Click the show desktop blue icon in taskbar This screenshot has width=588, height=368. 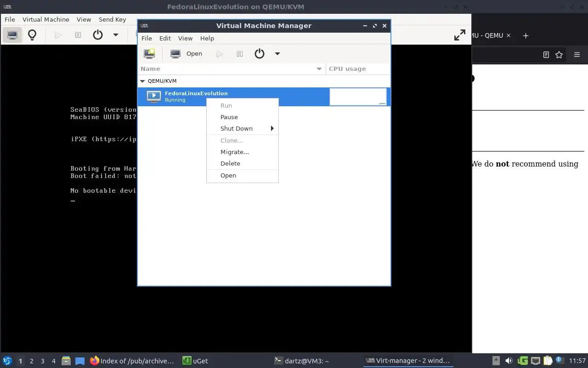[x=80, y=361]
